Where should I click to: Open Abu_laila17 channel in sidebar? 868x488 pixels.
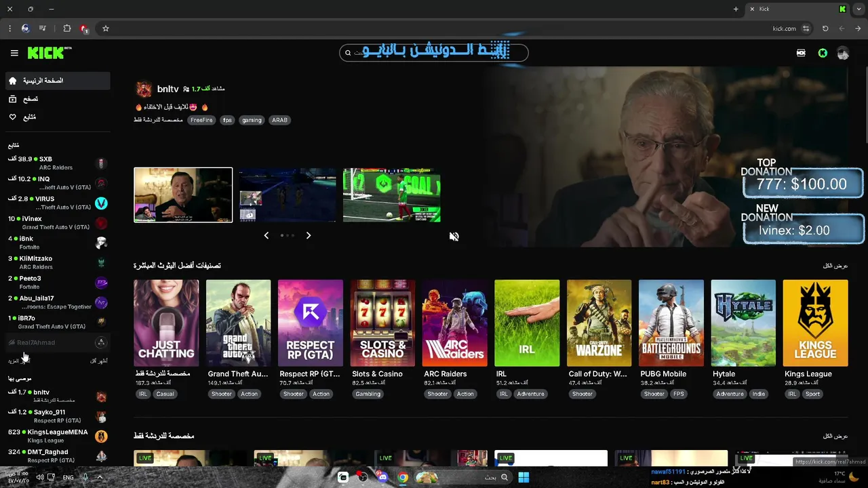click(x=58, y=302)
